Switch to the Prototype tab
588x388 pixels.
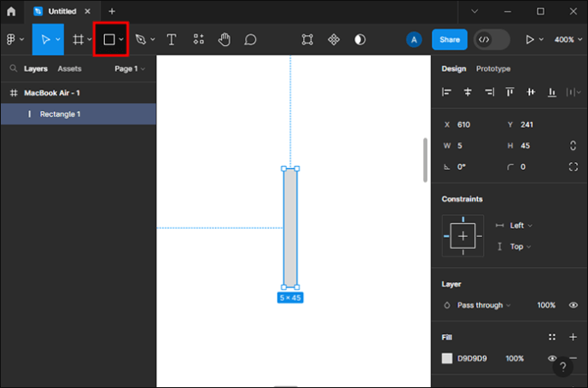[x=492, y=68]
